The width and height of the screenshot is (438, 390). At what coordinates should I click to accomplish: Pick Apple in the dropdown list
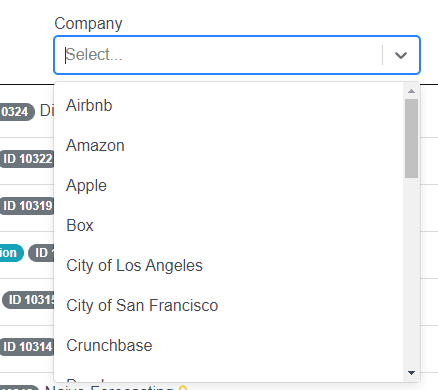228,186
